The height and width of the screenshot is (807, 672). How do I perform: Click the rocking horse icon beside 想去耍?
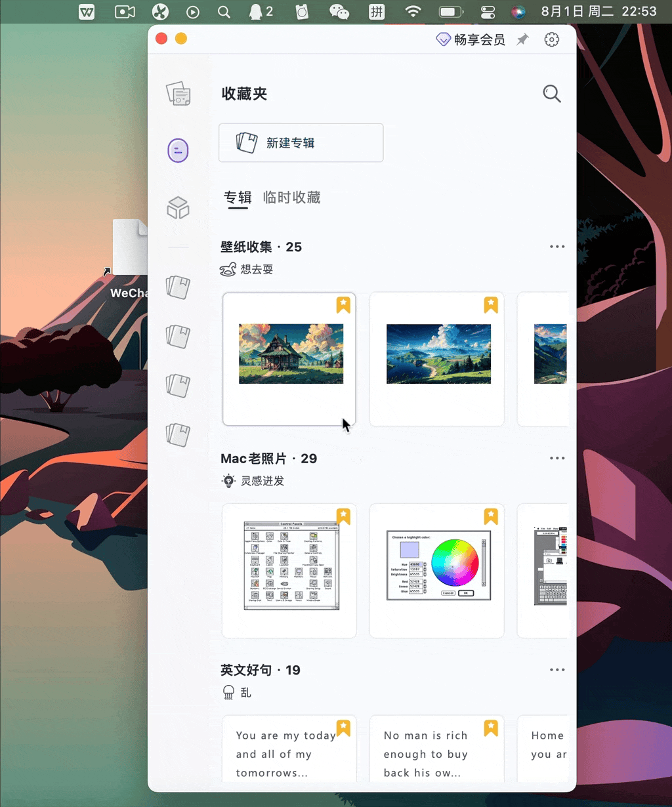click(x=228, y=269)
